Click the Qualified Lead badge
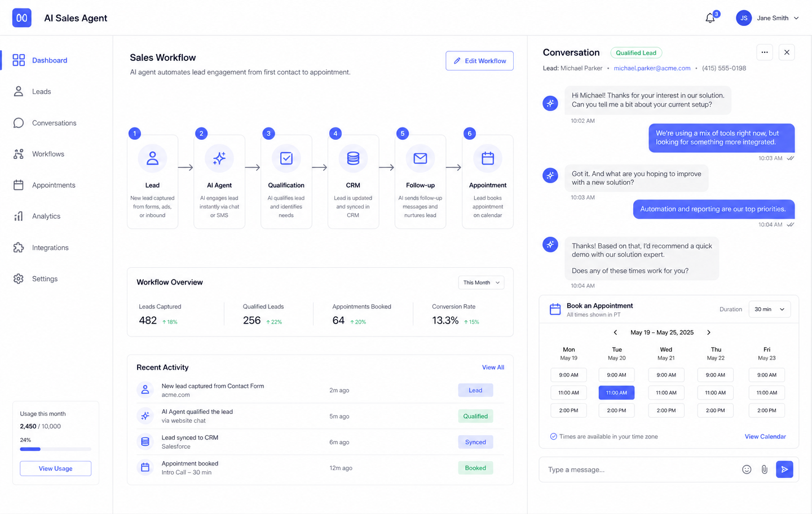The image size is (812, 514). click(636, 53)
